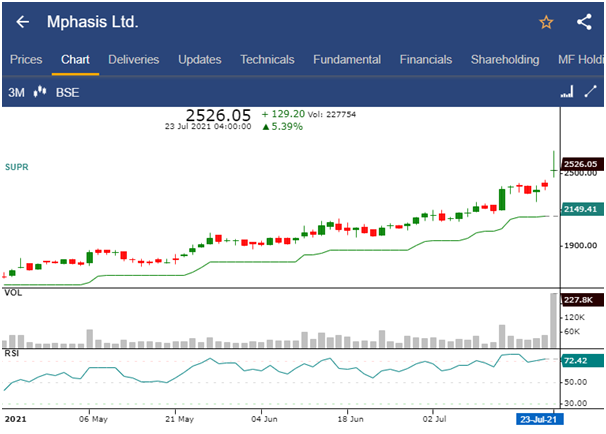Switch exchange from the BSE selector
This screenshot has width=606, height=434.
coord(68,93)
